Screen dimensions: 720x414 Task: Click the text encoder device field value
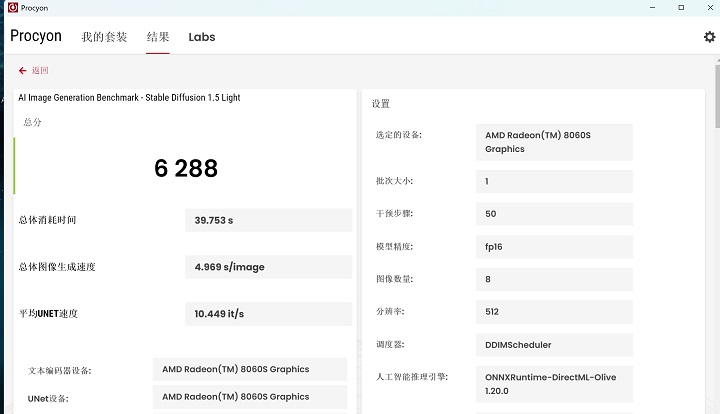(x=250, y=369)
